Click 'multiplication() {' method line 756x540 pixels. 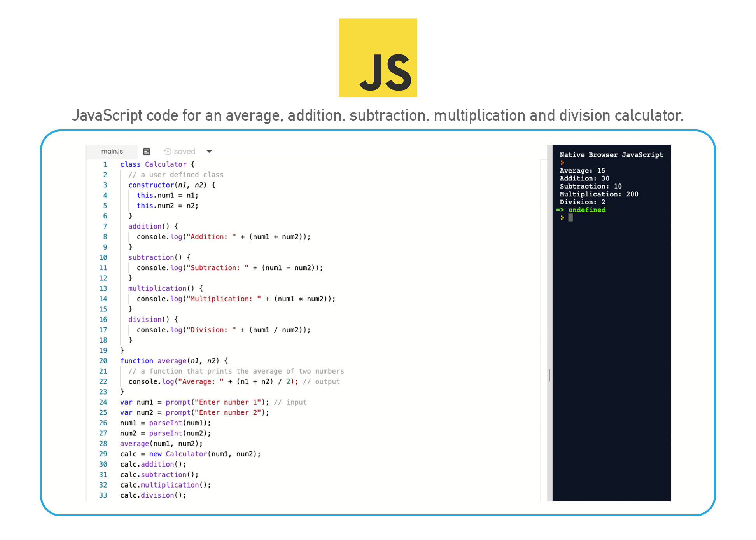tap(166, 288)
